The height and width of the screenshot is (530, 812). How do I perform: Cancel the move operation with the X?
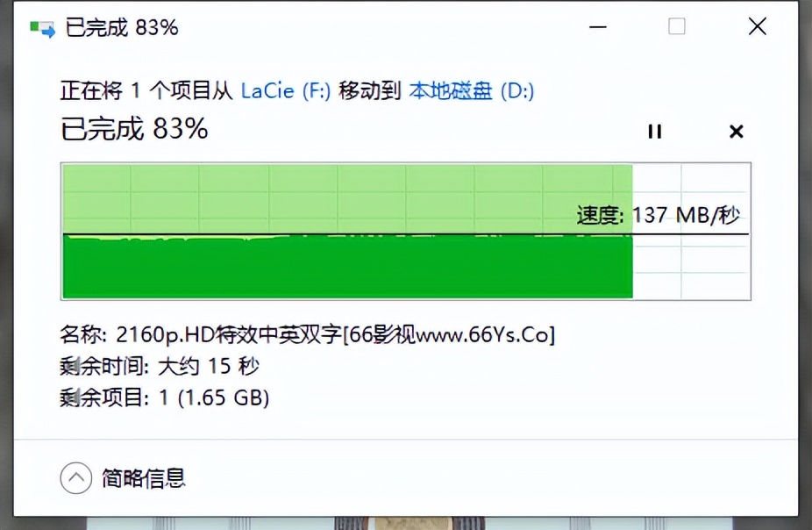click(736, 132)
